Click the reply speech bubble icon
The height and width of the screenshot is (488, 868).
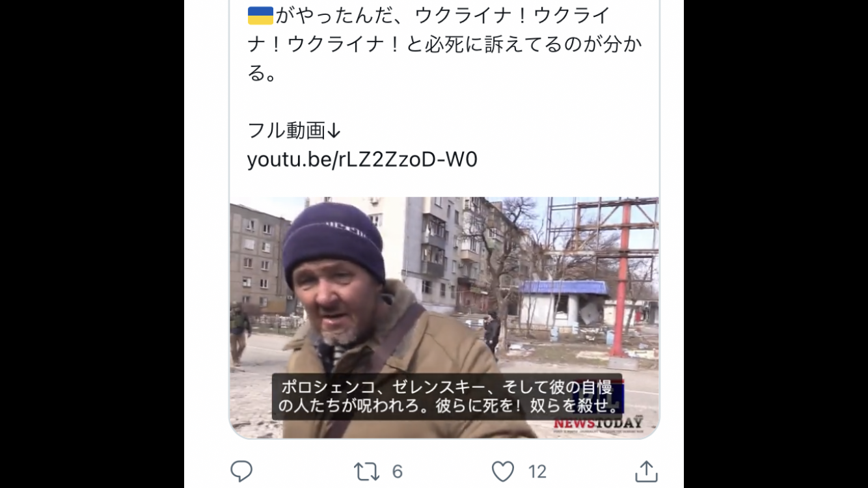pyautogui.click(x=241, y=471)
